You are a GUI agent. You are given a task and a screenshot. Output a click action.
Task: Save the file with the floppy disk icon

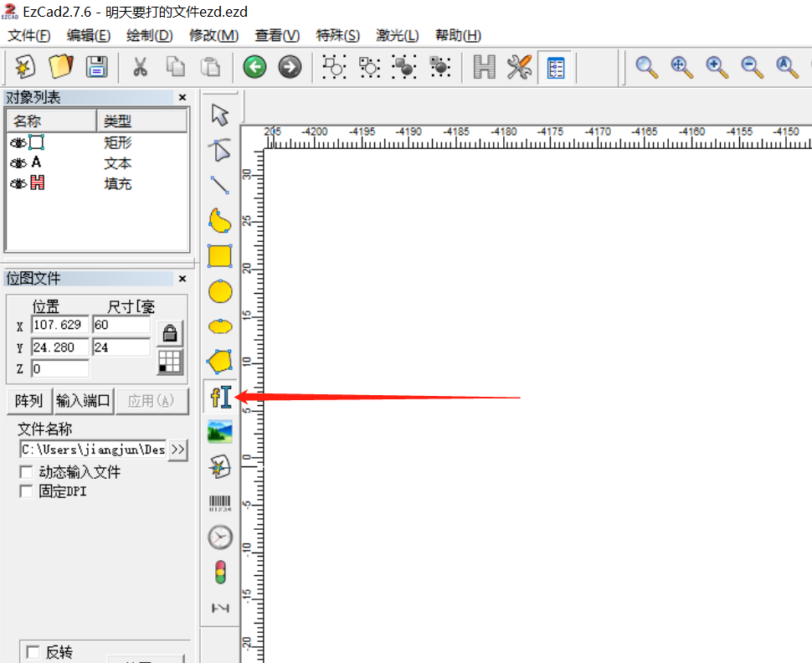[97, 67]
